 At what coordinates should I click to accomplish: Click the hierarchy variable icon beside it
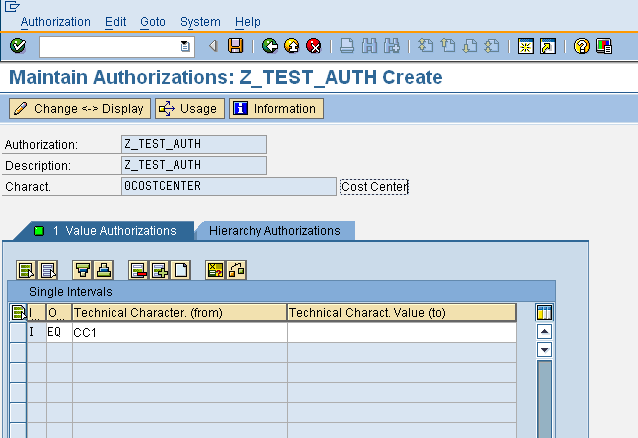coord(236,270)
